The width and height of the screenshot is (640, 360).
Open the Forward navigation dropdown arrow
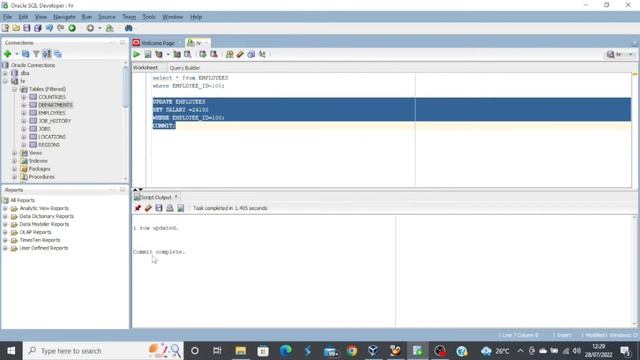click(100, 28)
